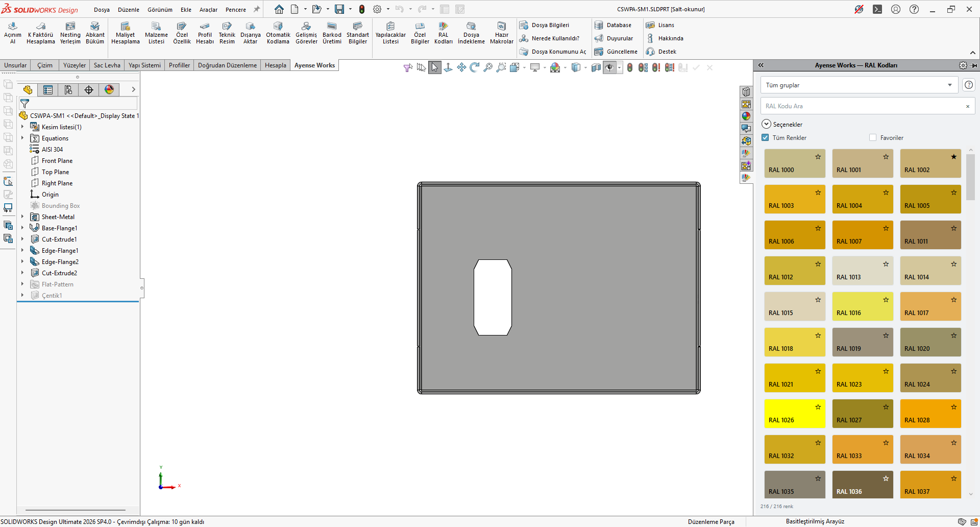Select the RAL 1028 color swatch
Viewport: 980px width, 527px height.
[x=930, y=414]
